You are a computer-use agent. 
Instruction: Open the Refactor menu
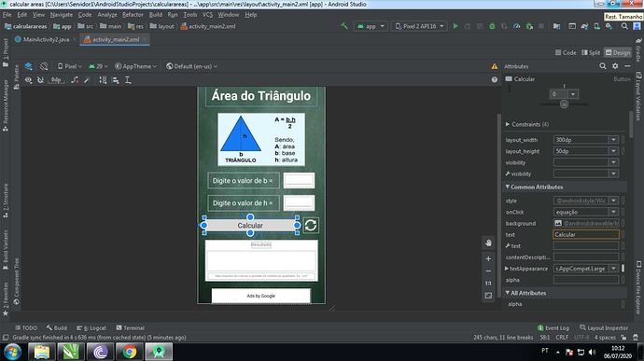point(133,15)
